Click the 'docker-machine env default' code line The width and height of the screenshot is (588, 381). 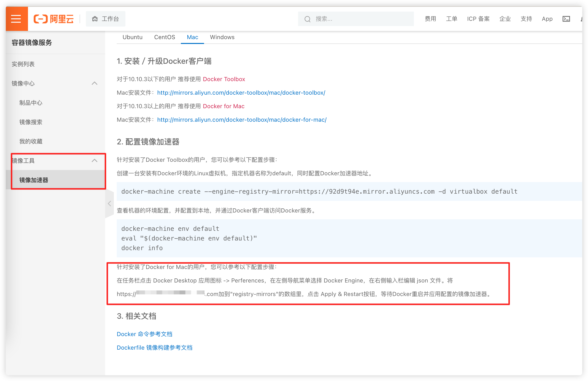pos(170,229)
